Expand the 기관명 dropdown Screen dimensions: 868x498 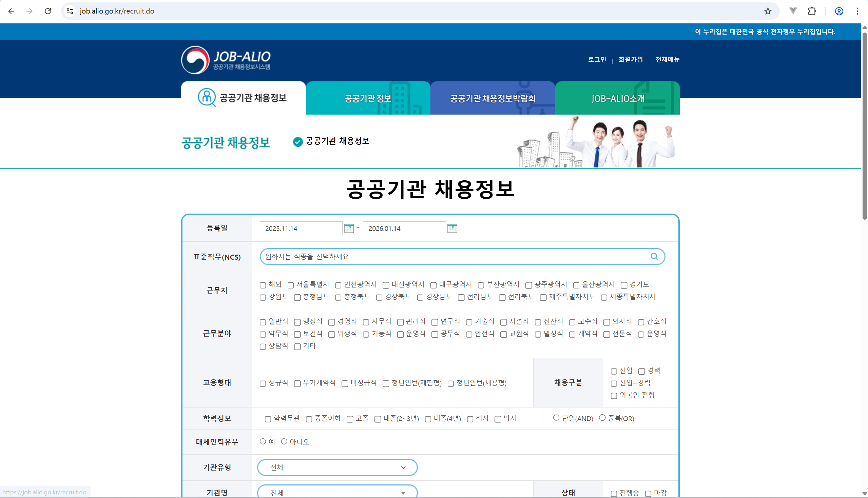(337, 492)
